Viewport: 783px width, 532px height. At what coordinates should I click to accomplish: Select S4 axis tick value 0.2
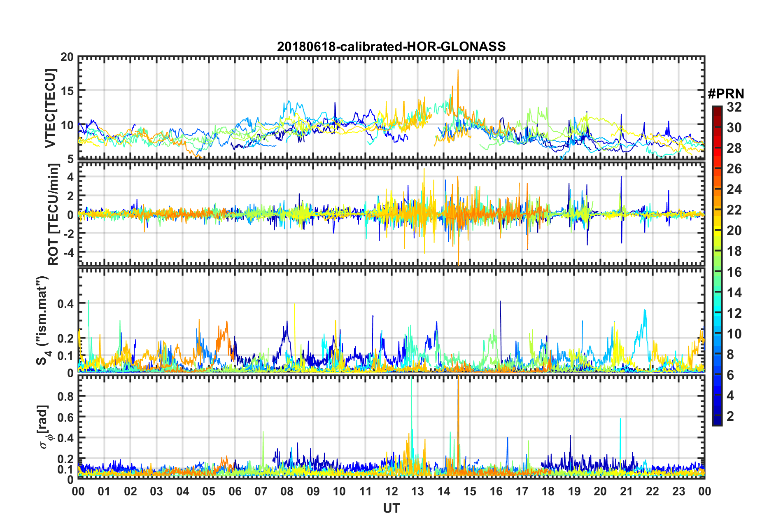[x=66, y=338]
